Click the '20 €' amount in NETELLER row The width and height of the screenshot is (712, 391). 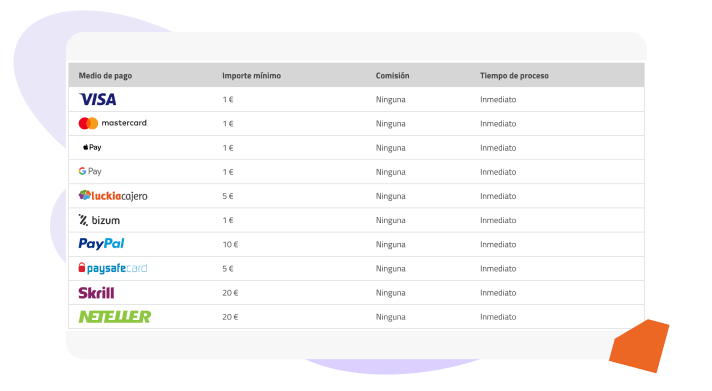230,317
